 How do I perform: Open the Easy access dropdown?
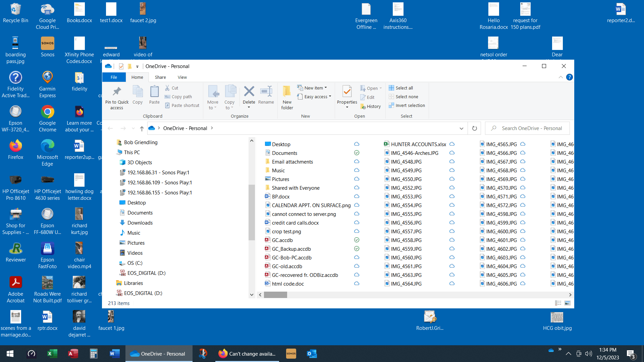pyautogui.click(x=317, y=97)
